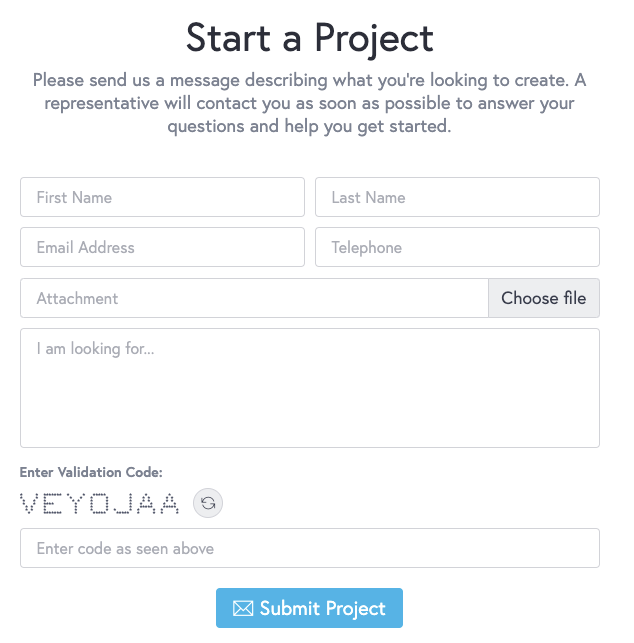This screenshot has width=634, height=643.
Task: Click the "Start a Project" heading
Action: (309, 38)
